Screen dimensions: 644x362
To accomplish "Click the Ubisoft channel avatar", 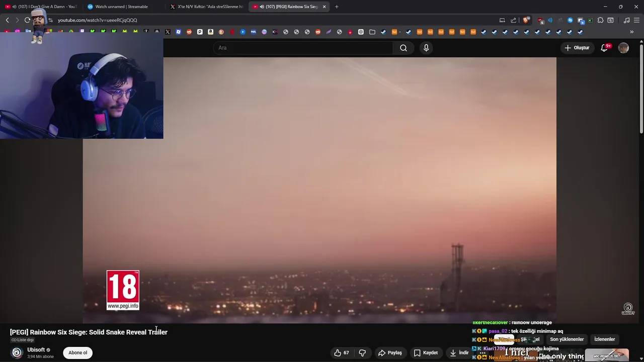I will 17,352.
